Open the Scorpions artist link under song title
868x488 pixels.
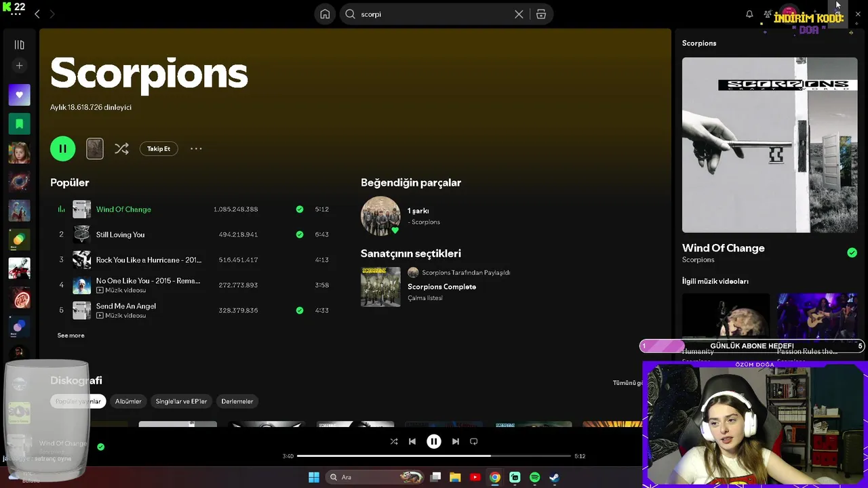coord(698,260)
